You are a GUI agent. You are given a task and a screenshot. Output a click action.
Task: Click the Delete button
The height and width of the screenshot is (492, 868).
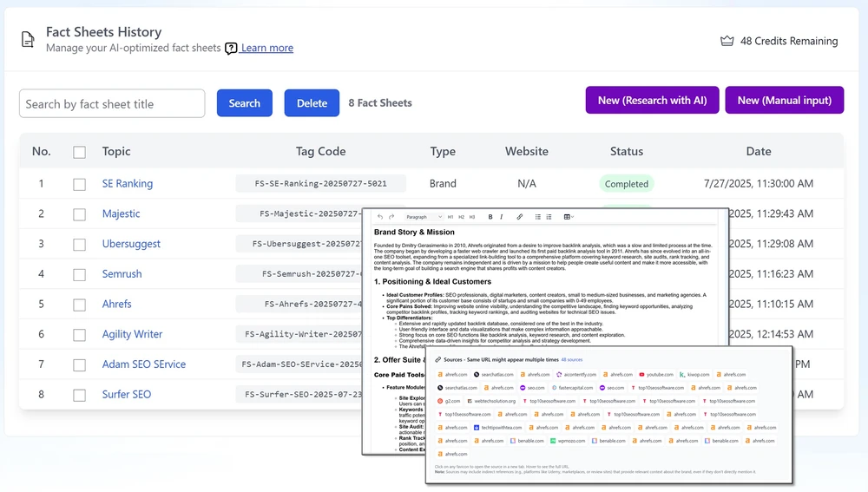tap(312, 103)
